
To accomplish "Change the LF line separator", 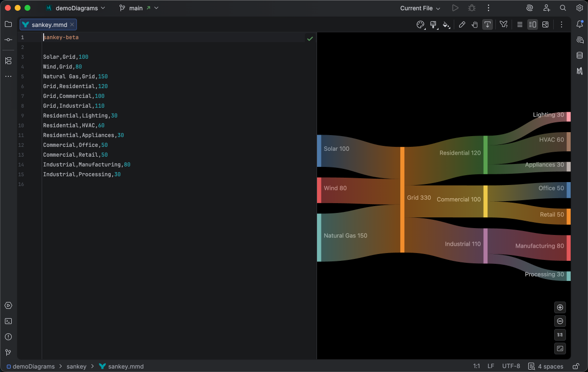I will (491, 366).
